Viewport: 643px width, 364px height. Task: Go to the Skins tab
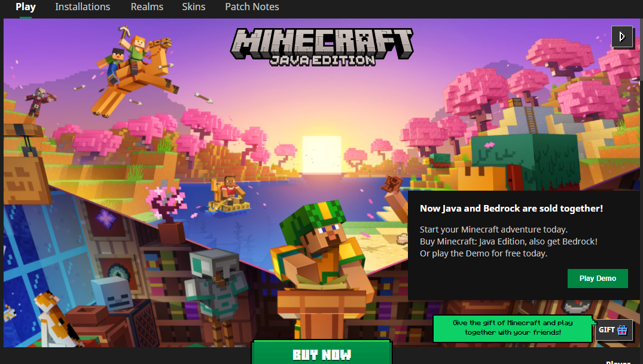194,7
